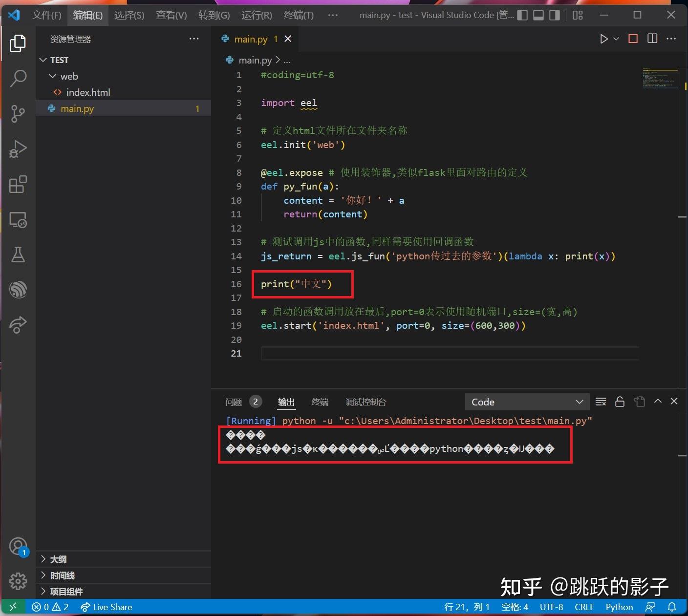688x616 pixels.
Task: Switch to the 输出 panel tab
Action: [x=286, y=402]
